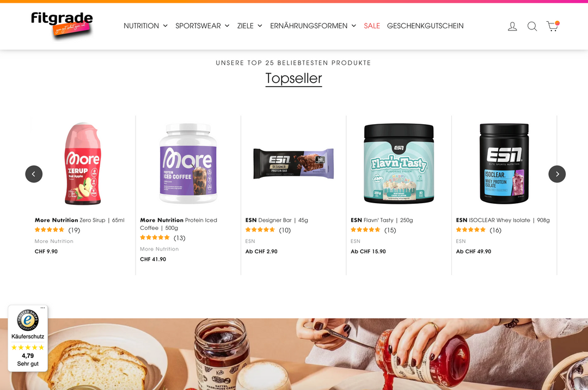Image resolution: width=588 pixels, height=390 pixels.
Task: Go to the previous Topseller products
Action: pyautogui.click(x=34, y=174)
